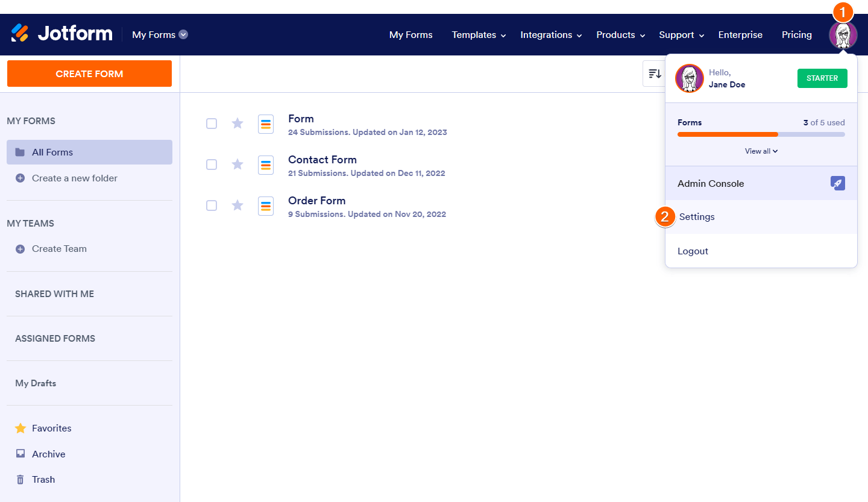Expand the My Forms workspace chevron
868x502 pixels.
pyautogui.click(x=183, y=34)
